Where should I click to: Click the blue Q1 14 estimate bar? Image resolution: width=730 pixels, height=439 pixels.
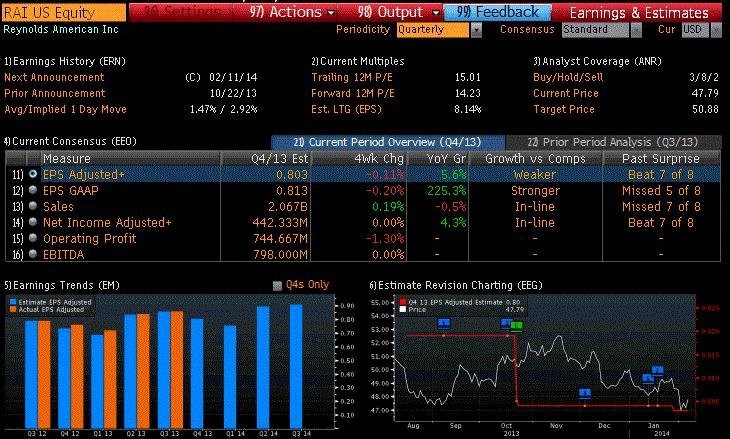point(230,377)
